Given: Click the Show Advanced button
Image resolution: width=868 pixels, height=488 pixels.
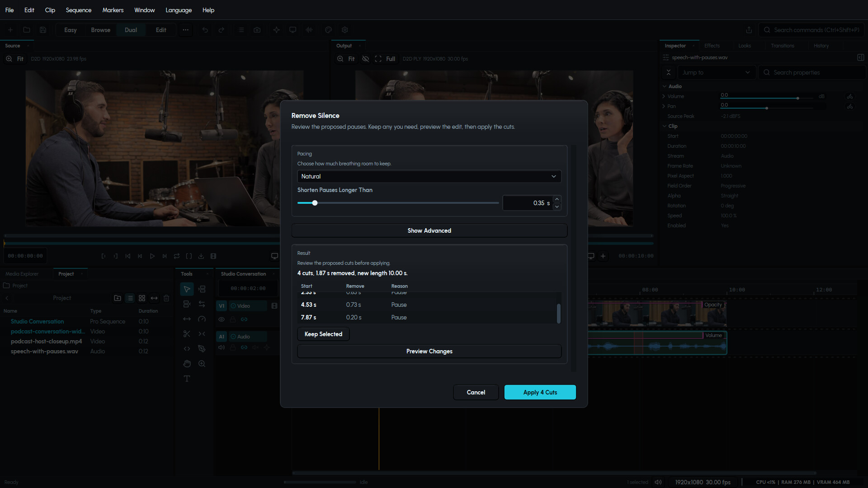Looking at the screenshot, I should tap(429, 230).
